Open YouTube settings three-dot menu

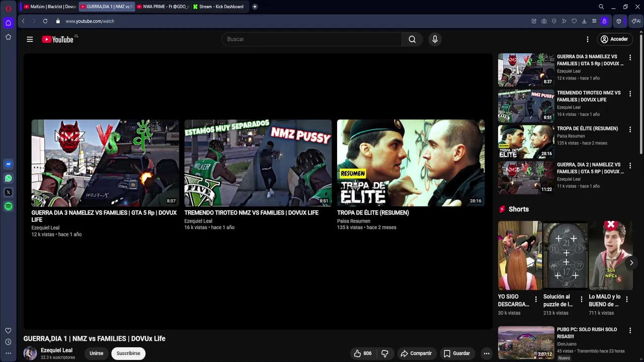pos(588,39)
